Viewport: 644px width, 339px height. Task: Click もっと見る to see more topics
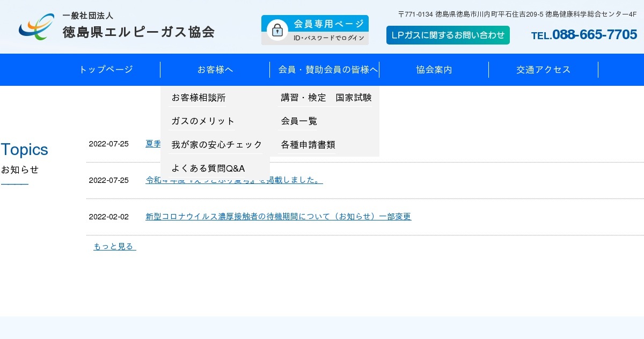coord(114,246)
